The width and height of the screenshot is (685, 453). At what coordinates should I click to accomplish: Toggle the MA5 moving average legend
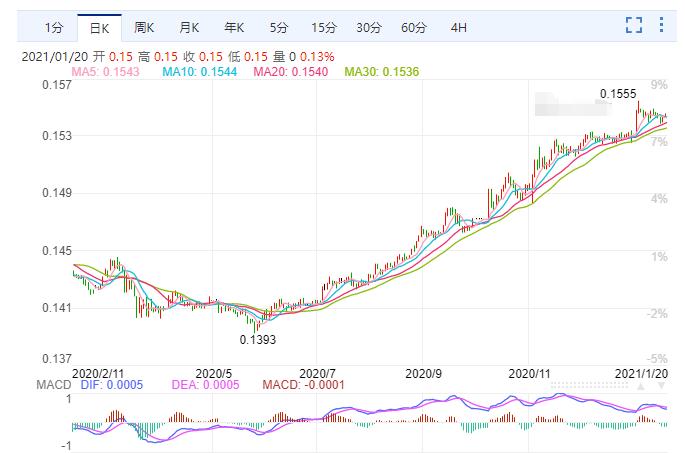pos(105,72)
